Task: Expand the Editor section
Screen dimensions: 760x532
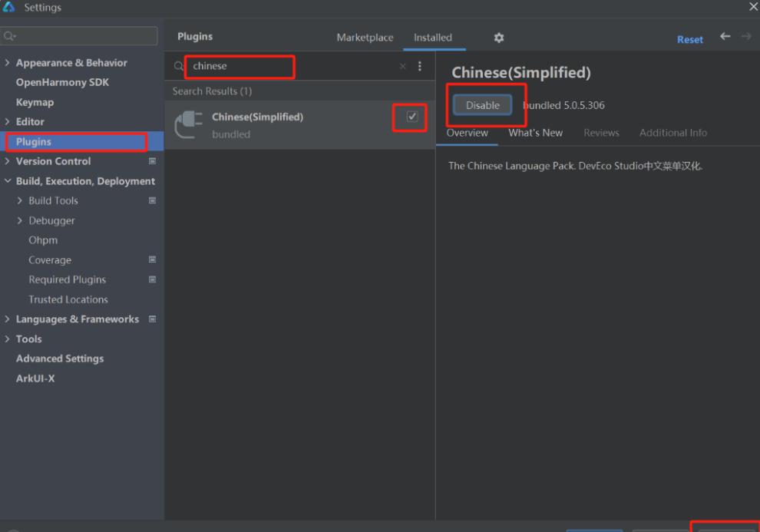Action: [x=7, y=121]
